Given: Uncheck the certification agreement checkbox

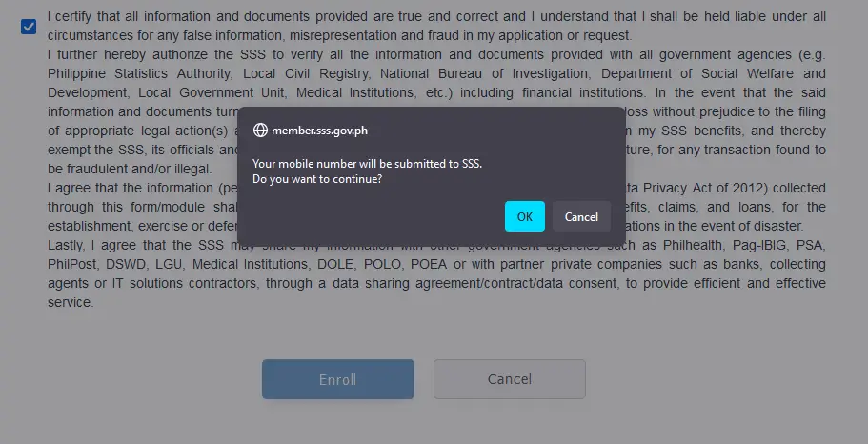Looking at the screenshot, I should coord(29,26).
